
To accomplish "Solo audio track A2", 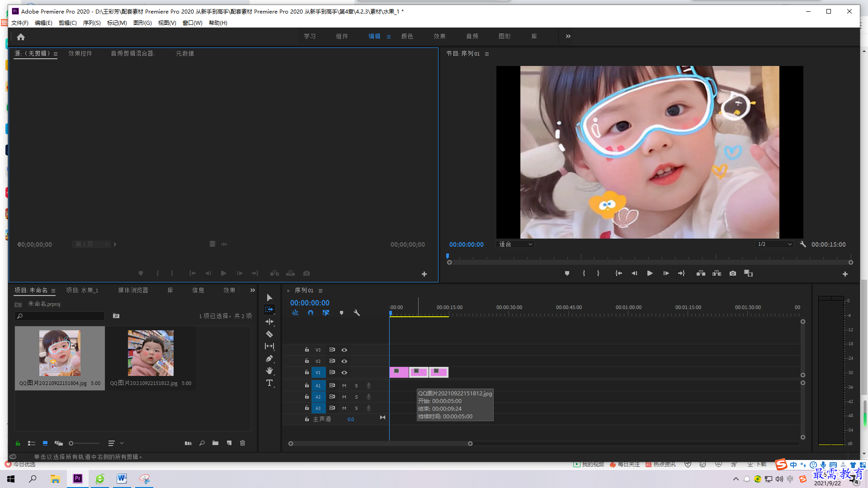I will click(356, 397).
